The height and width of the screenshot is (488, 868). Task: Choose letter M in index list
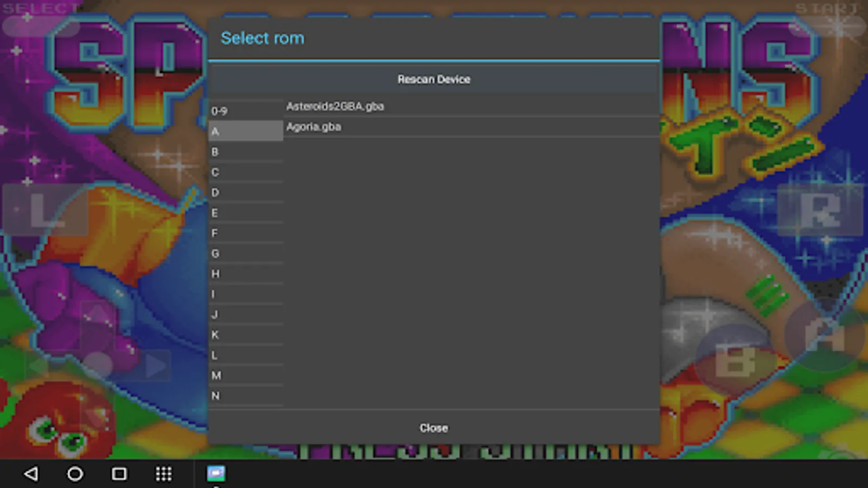[x=246, y=375]
